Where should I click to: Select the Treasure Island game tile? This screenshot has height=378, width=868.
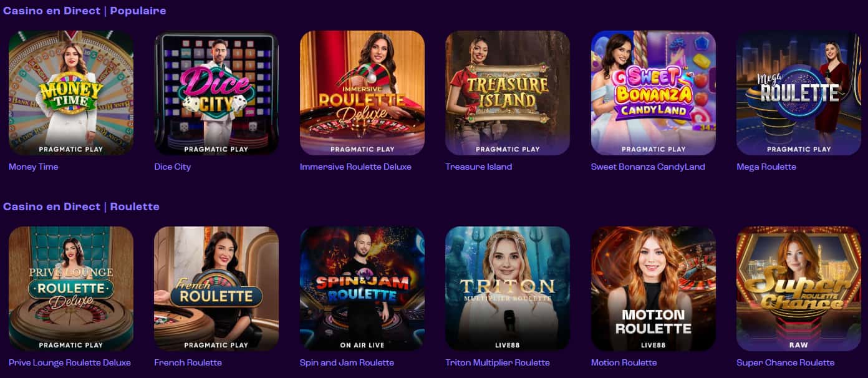coord(508,93)
